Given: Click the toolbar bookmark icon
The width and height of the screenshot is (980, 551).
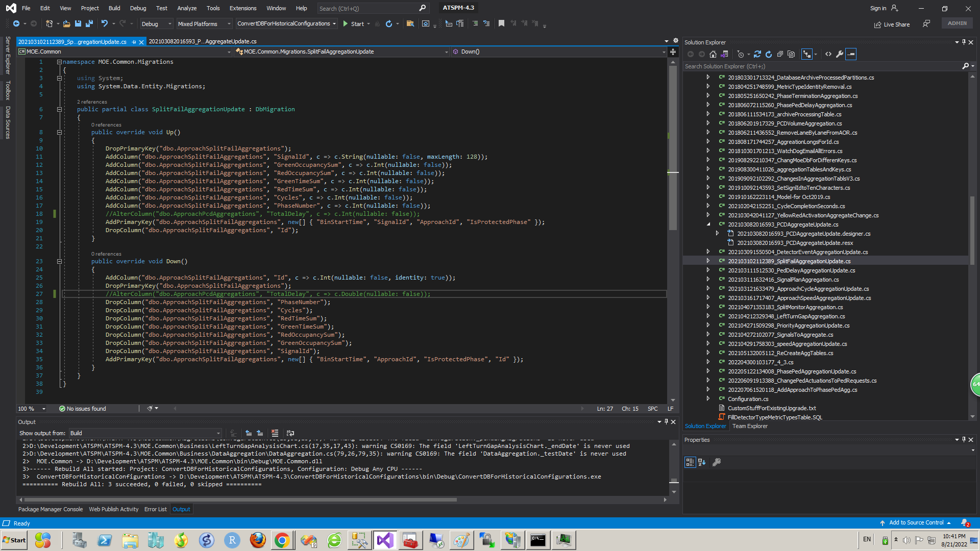Looking at the screenshot, I should click(x=501, y=23).
